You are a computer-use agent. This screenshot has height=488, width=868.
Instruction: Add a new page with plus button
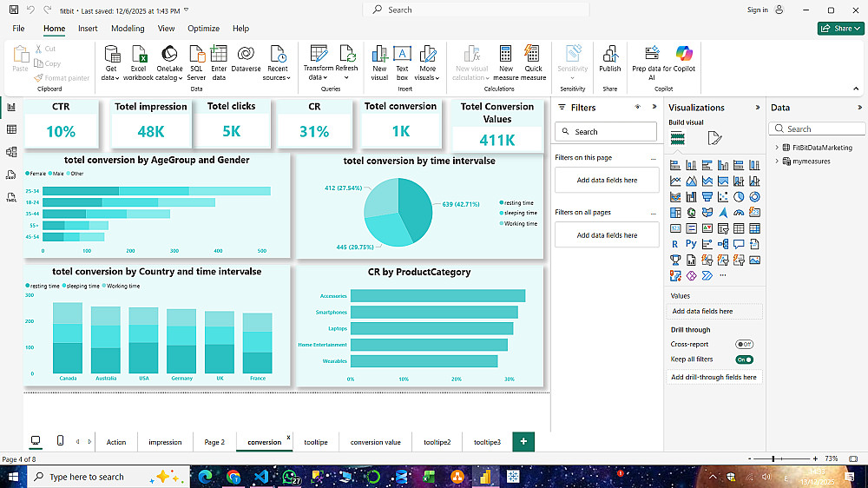523,441
